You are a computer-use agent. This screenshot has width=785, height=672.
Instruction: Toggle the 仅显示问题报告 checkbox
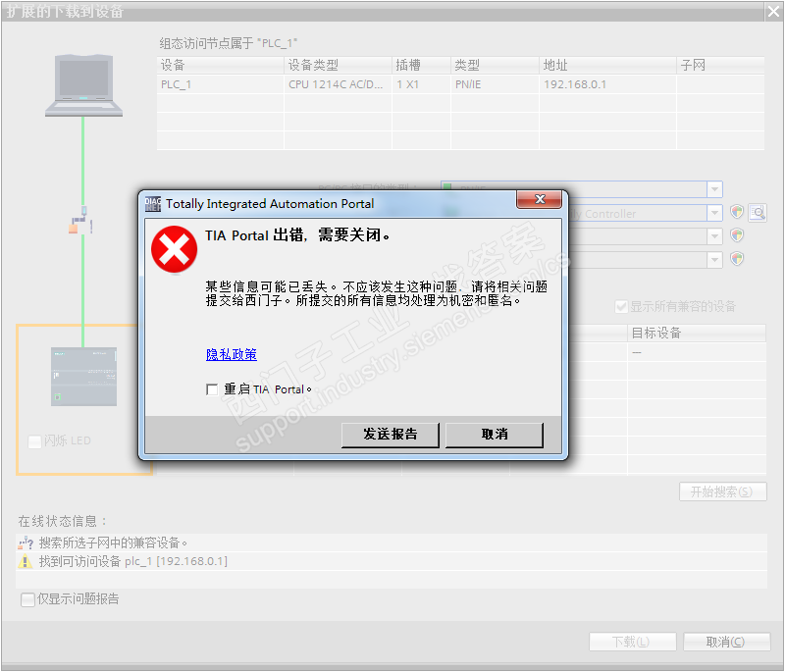pyautogui.click(x=27, y=599)
